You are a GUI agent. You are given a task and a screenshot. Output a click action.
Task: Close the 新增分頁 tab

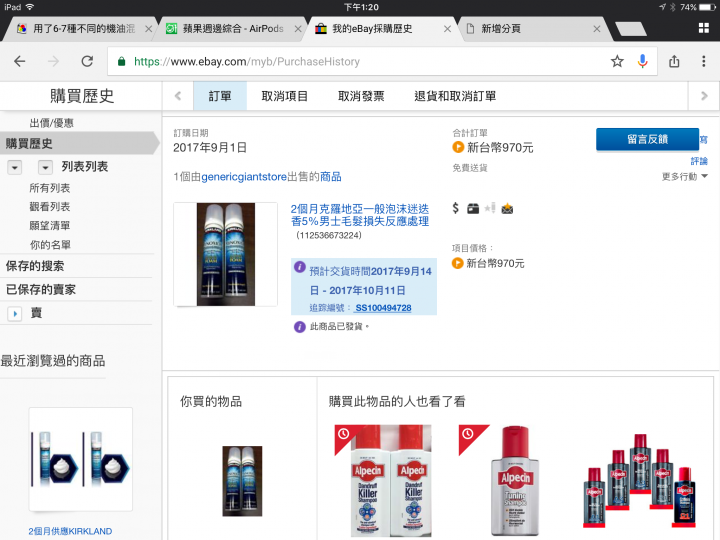(x=596, y=29)
